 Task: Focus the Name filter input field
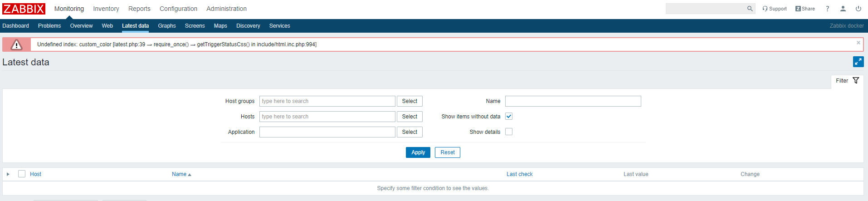click(x=573, y=101)
